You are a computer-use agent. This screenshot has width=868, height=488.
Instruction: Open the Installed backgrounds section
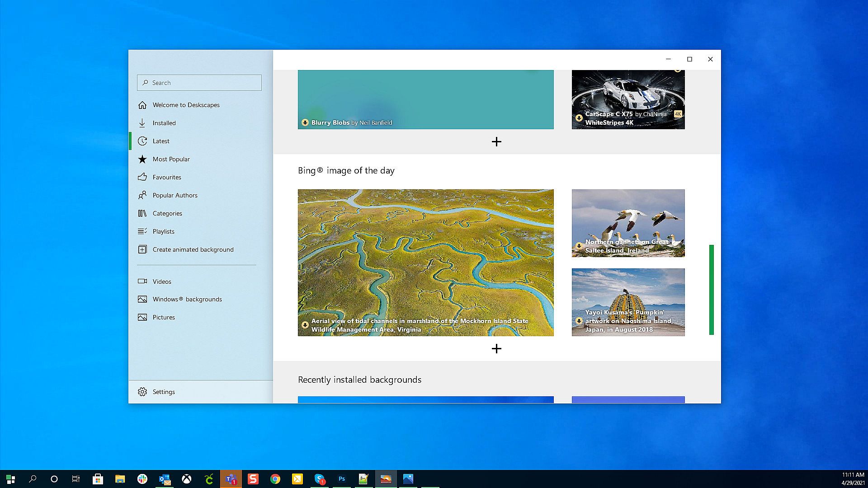tap(164, 123)
